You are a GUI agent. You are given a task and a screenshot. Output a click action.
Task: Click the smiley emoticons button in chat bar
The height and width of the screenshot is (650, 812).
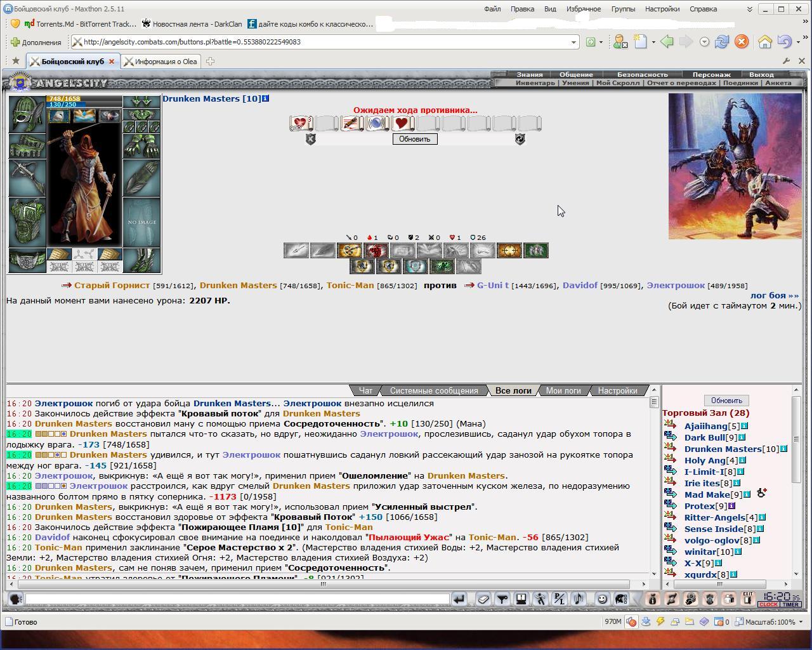(602, 599)
